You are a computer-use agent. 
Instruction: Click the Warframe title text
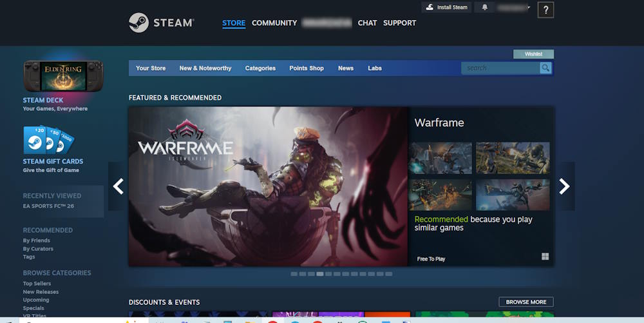coord(439,122)
